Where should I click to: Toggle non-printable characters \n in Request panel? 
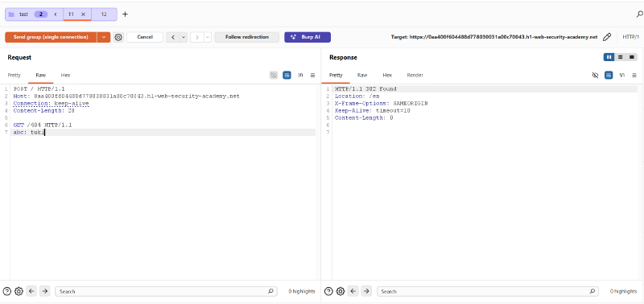point(300,76)
